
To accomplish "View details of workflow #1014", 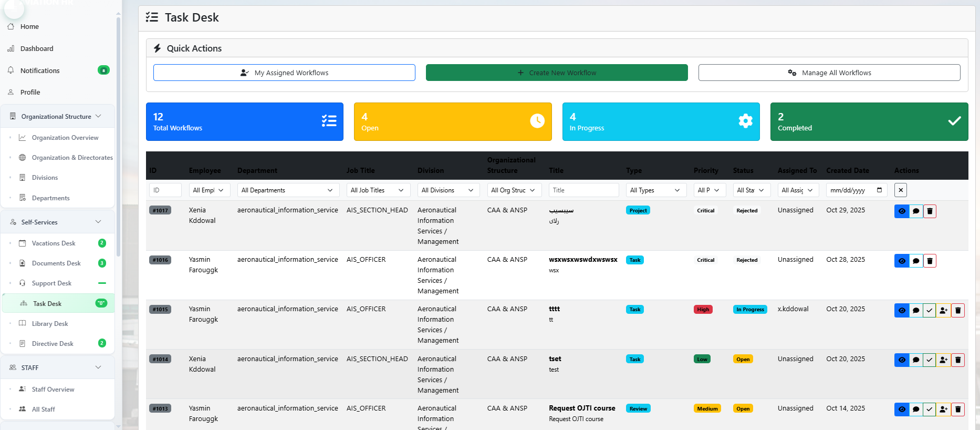I will click(x=901, y=360).
